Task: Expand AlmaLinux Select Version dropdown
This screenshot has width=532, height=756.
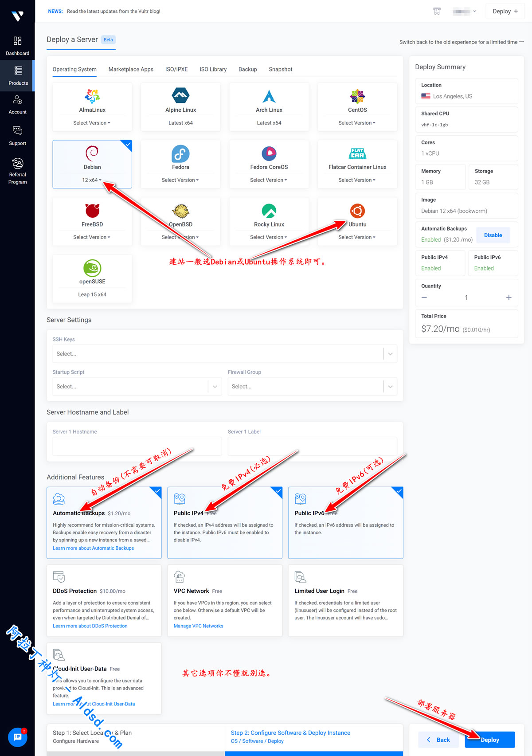Action: pos(92,123)
